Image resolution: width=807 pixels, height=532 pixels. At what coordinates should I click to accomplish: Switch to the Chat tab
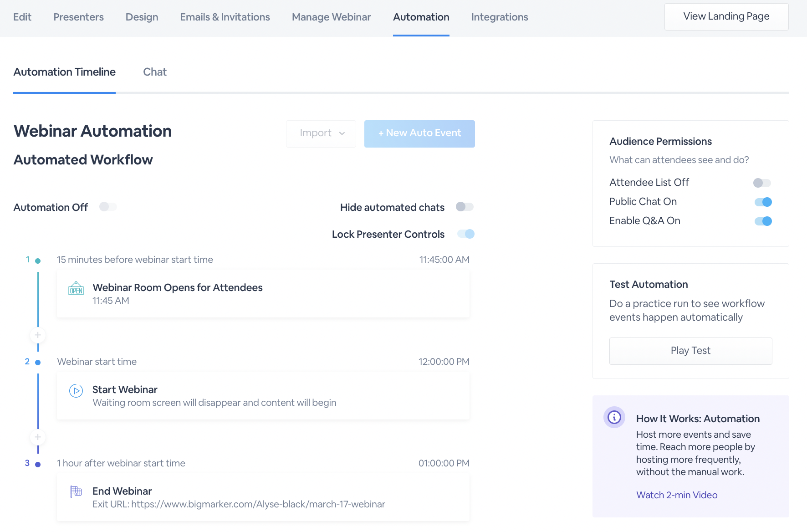155,72
